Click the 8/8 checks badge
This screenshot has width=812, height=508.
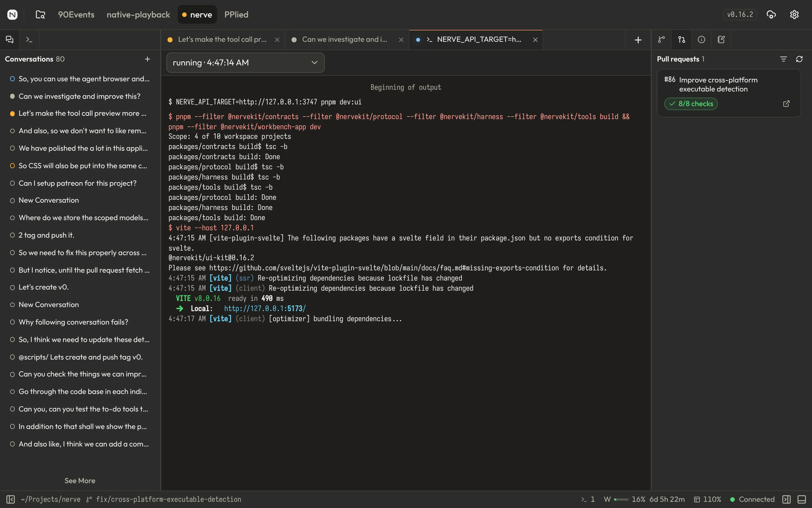tap(691, 104)
